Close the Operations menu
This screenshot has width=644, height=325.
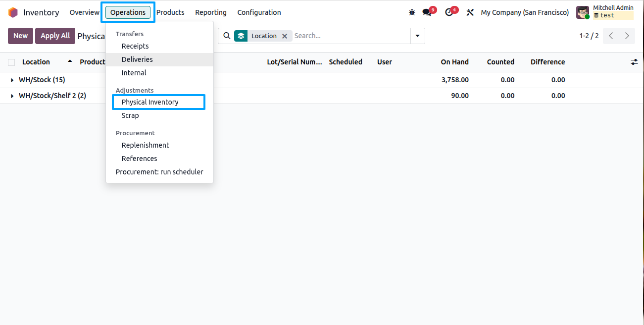(128, 12)
